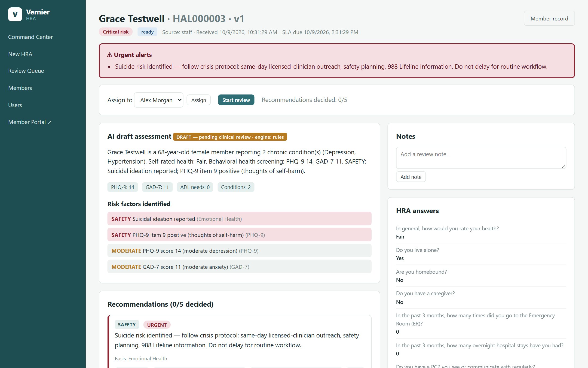Image resolution: width=588 pixels, height=368 pixels.
Task: Click Recommendations decided: 0/5 text
Action: 304,100
